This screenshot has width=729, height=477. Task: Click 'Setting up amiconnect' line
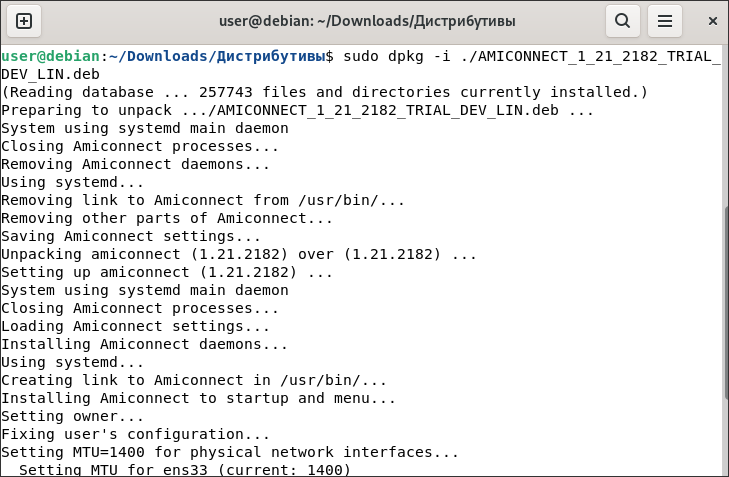(x=167, y=272)
